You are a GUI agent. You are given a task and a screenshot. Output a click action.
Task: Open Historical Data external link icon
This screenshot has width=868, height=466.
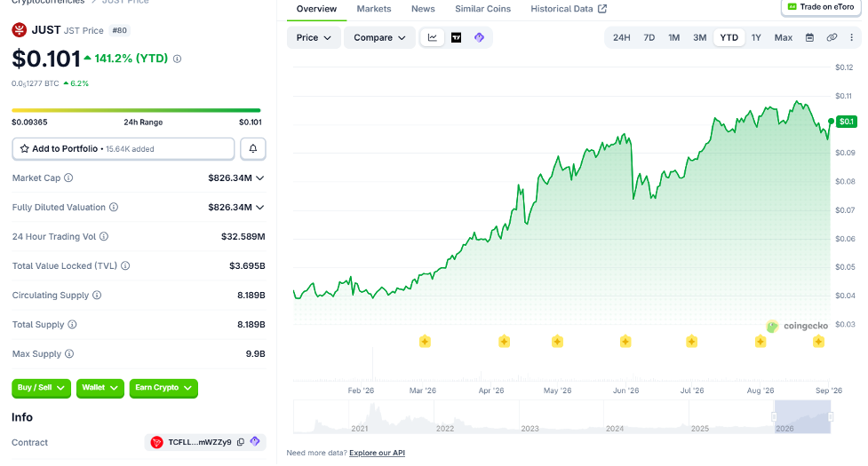(x=602, y=9)
